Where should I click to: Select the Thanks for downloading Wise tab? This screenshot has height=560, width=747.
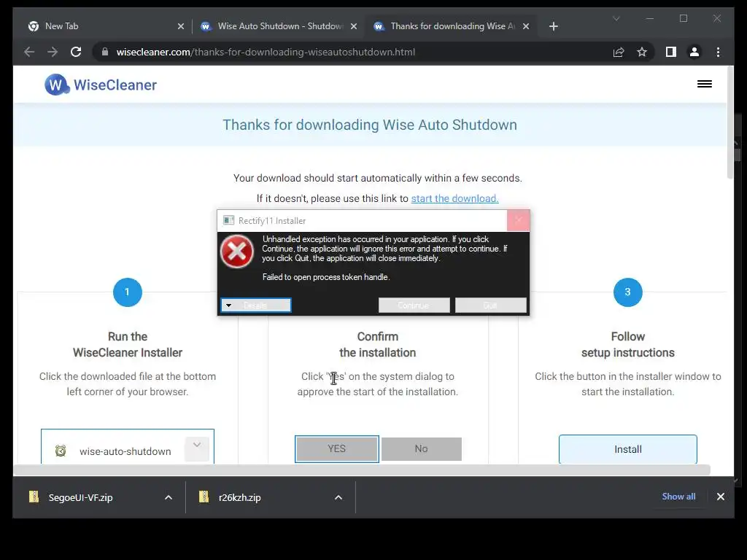point(452,26)
